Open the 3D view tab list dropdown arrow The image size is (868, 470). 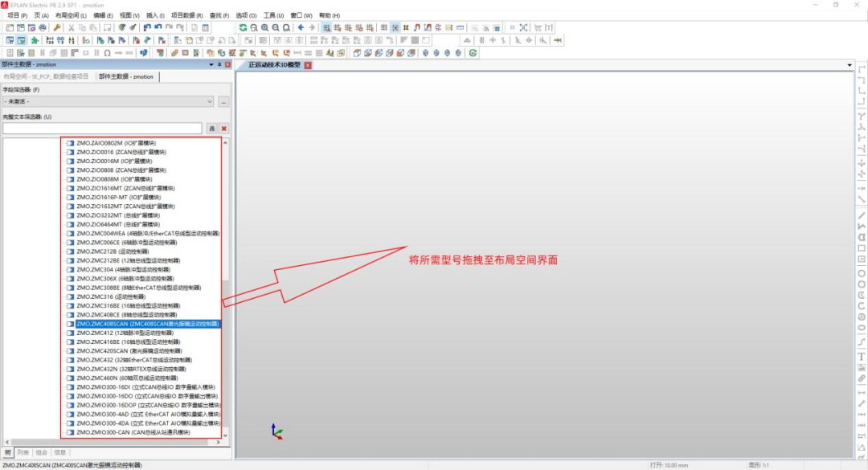[850, 65]
